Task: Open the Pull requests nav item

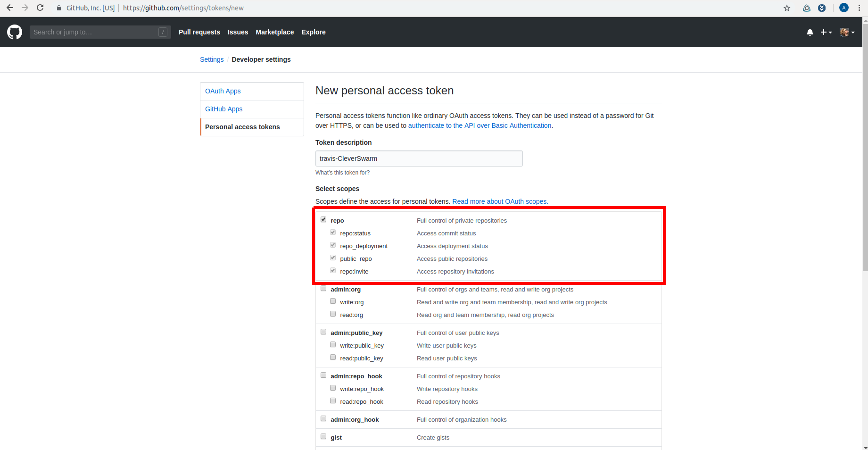Action: click(199, 32)
